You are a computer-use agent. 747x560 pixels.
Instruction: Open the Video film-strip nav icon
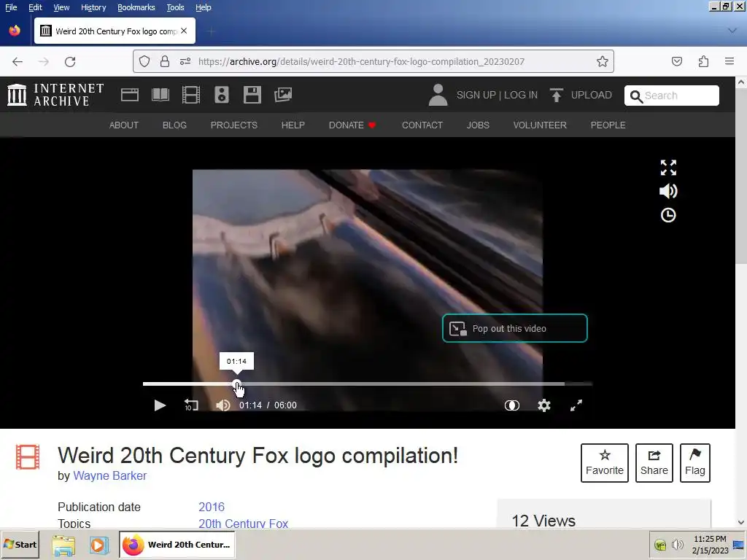click(191, 95)
